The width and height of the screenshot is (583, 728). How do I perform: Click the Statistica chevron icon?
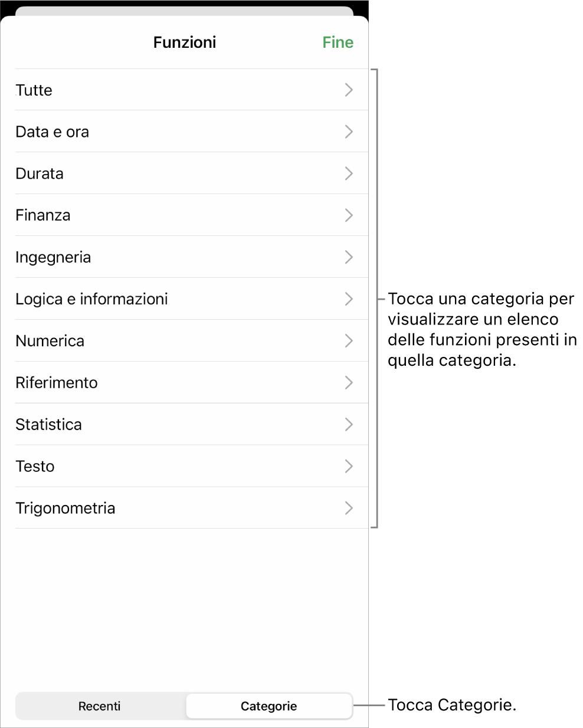pyautogui.click(x=349, y=425)
